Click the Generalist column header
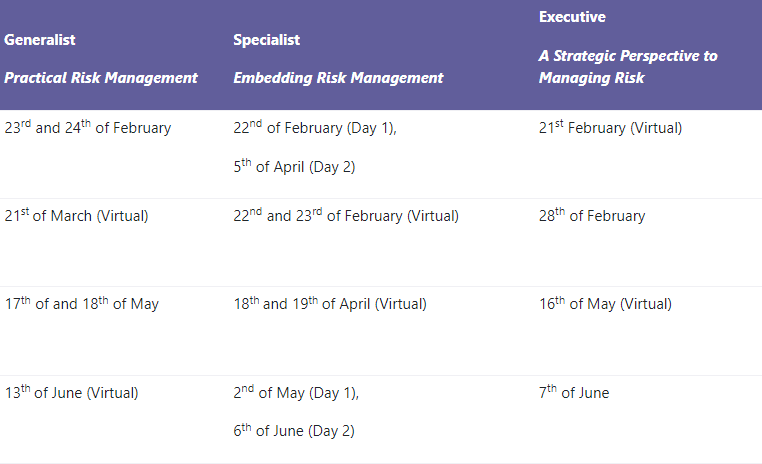The height and width of the screenshot is (464, 762). point(40,40)
